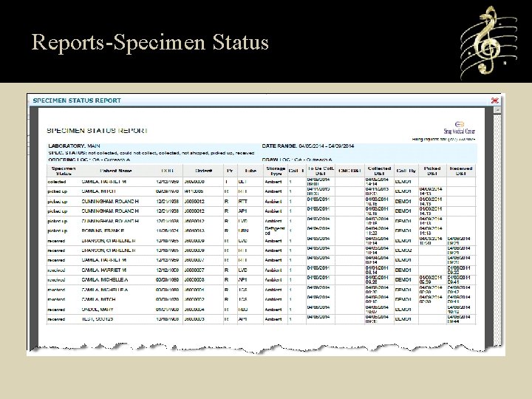Click the DATE RANGE 04/05/2014 - 04/09/2014 text
The image size is (532, 399).
(308, 146)
